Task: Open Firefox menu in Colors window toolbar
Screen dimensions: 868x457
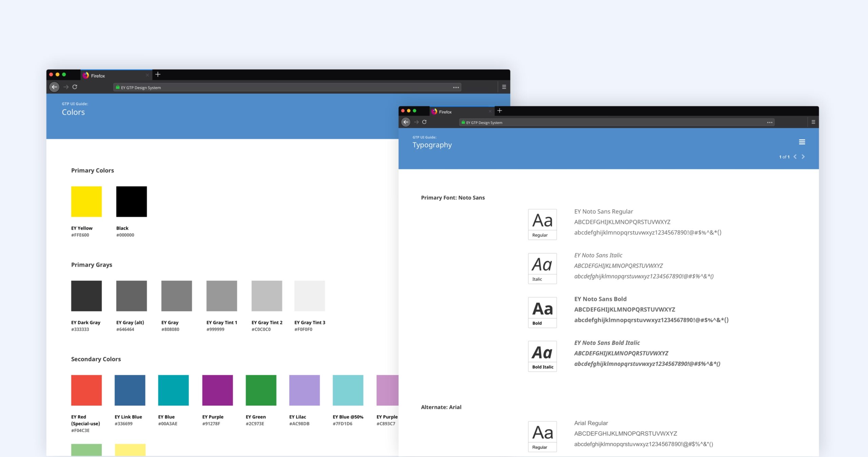Action: coord(504,87)
